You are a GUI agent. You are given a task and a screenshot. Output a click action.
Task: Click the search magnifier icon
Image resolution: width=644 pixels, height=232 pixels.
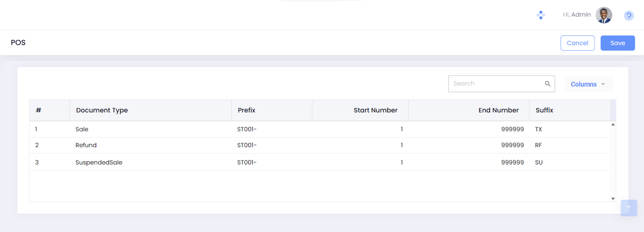(547, 84)
